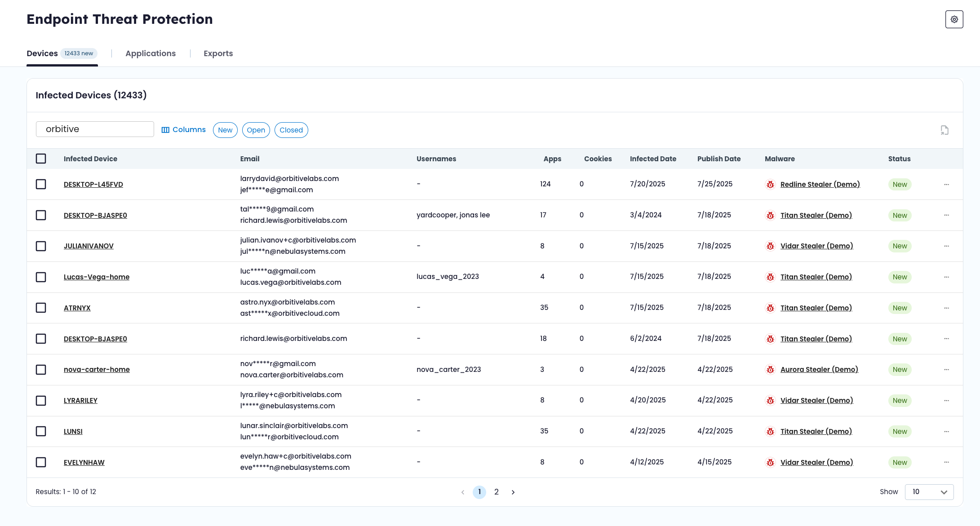This screenshot has width=980, height=526.
Task: Click the previous page chevron
Action: [x=463, y=492]
